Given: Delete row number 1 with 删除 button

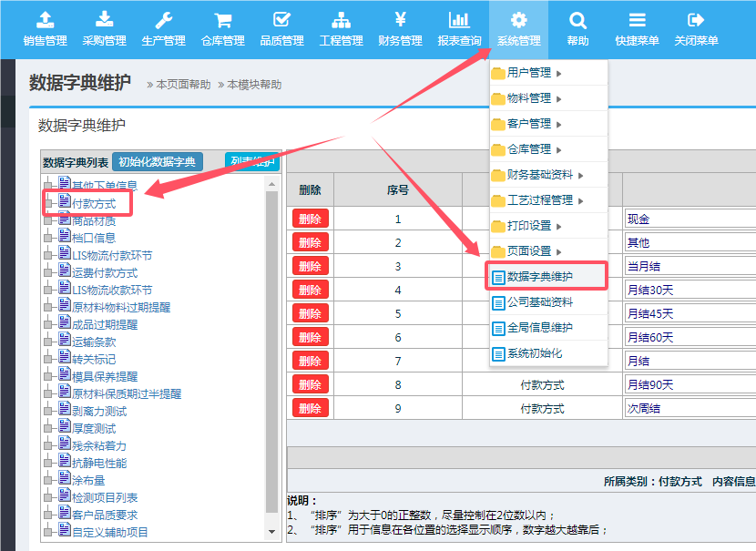Looking at the screenshot, I should click(310, 219).
